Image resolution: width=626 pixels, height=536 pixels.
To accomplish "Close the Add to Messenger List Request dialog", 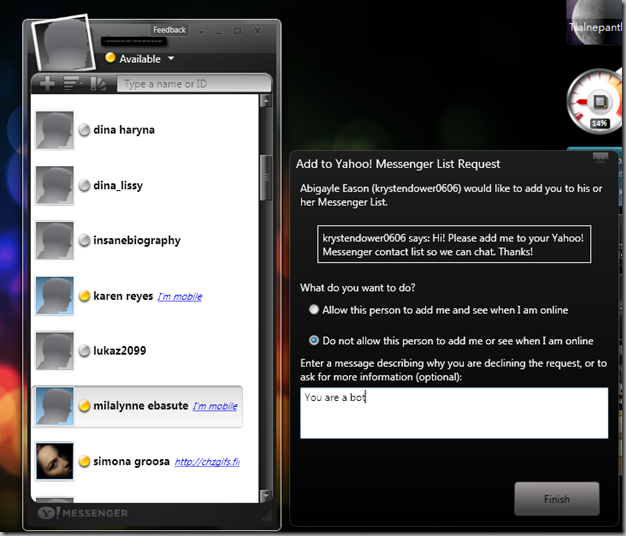I will (x=600, y=158).
